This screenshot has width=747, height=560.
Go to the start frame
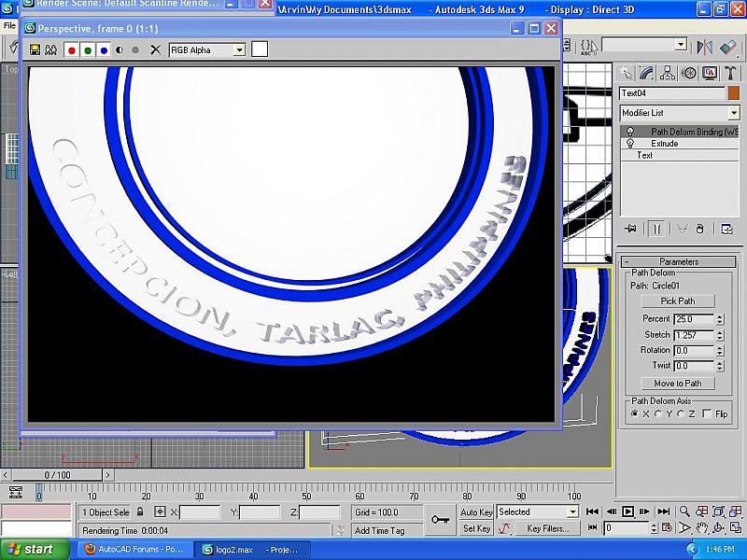pos(592,511)
